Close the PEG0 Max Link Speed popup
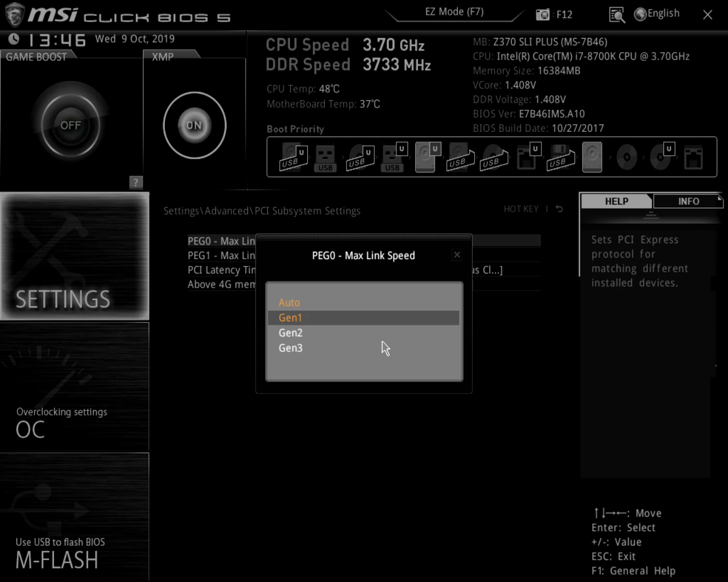The width and height of the screenshot is (728, 582). pyautogui.click(x=457, y=255)
